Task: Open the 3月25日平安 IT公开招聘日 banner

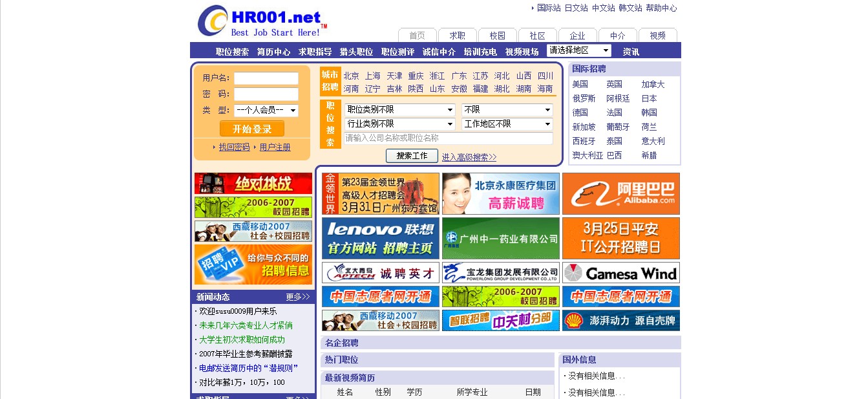Action: pos(621,238)
